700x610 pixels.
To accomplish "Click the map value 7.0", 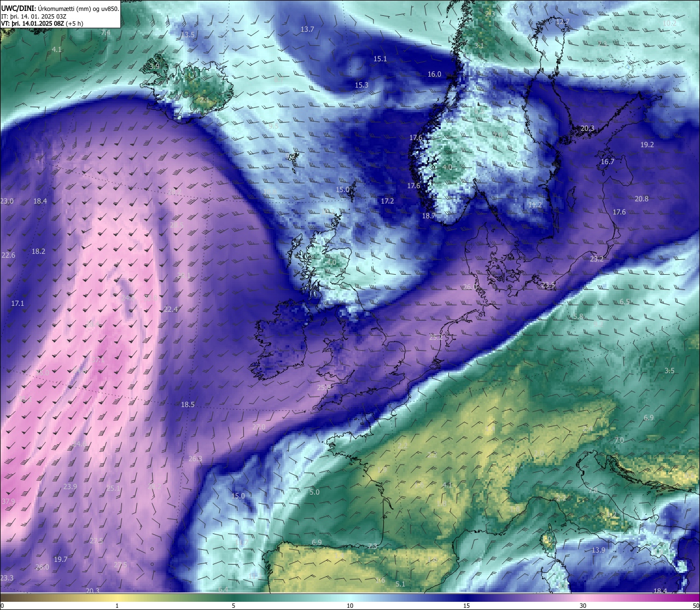I will tap(619, 440).
